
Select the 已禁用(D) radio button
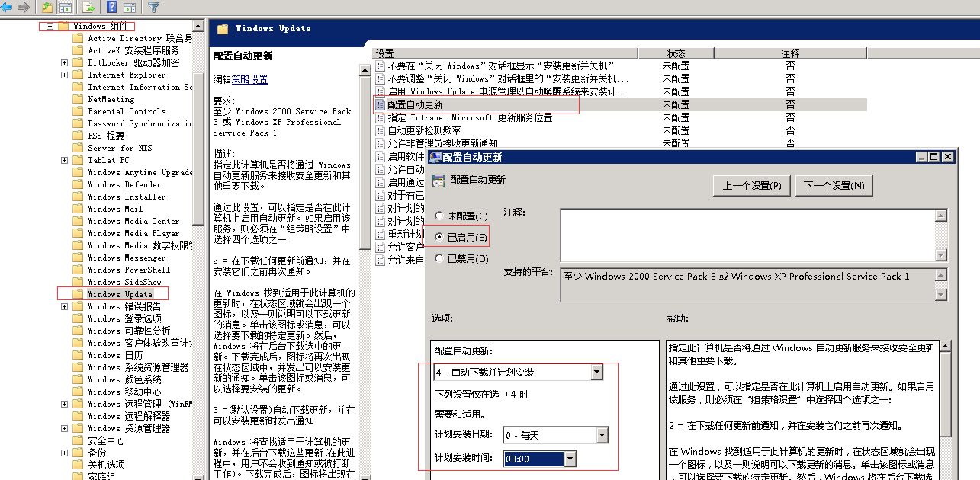pyautogui.click(x=439, y=258)
